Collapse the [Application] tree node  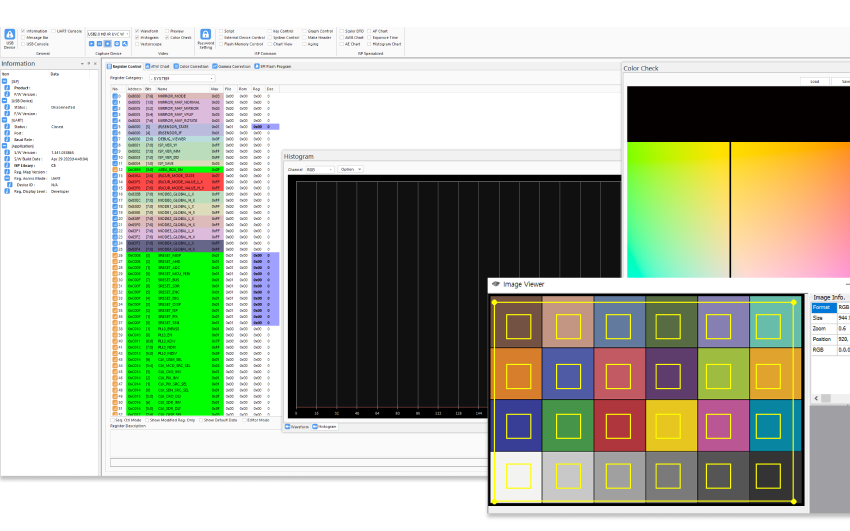point(4,146)
